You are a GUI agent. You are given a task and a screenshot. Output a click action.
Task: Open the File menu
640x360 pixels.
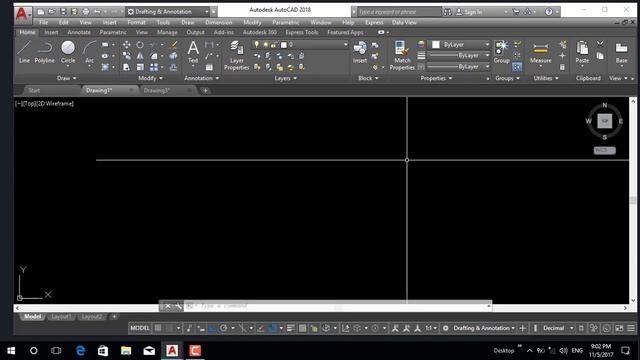[44, 22]
